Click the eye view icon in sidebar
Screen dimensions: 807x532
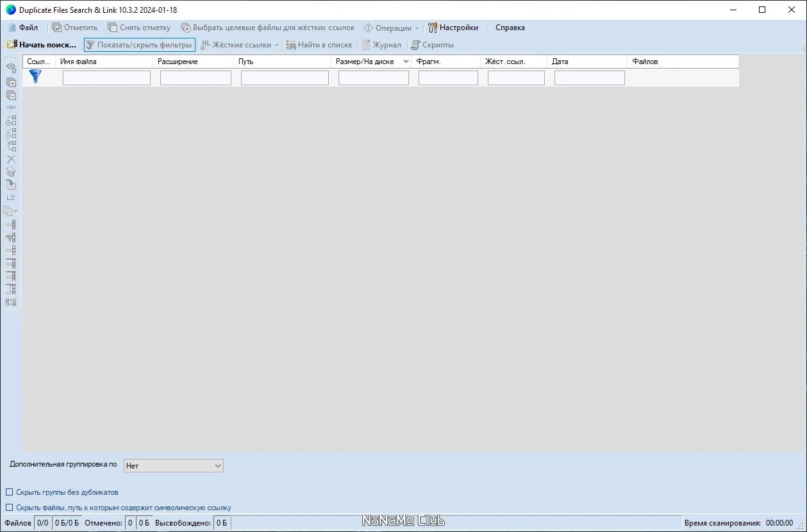pyautogui.click(x=11, y=67)
